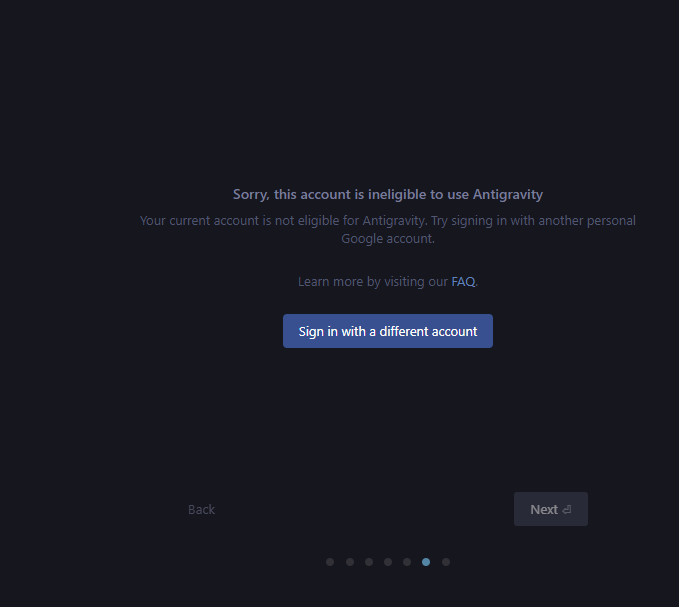Select the fifth pagination dot

(x=407, y=562)
